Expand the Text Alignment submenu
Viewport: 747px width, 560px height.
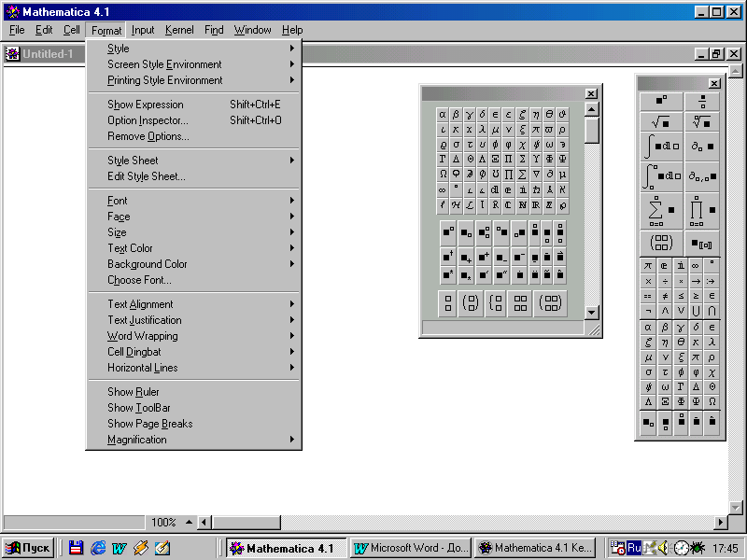[193, 304]
